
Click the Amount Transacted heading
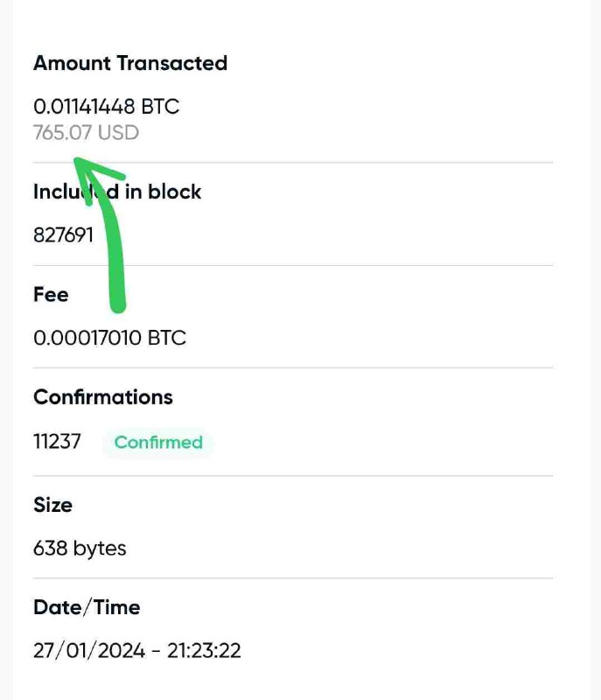(x=130, y=63)
